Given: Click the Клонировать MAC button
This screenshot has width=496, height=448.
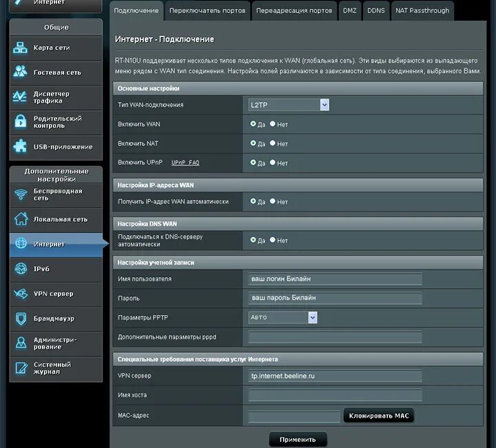Looking at the screenshot, I should pos(379,416).
